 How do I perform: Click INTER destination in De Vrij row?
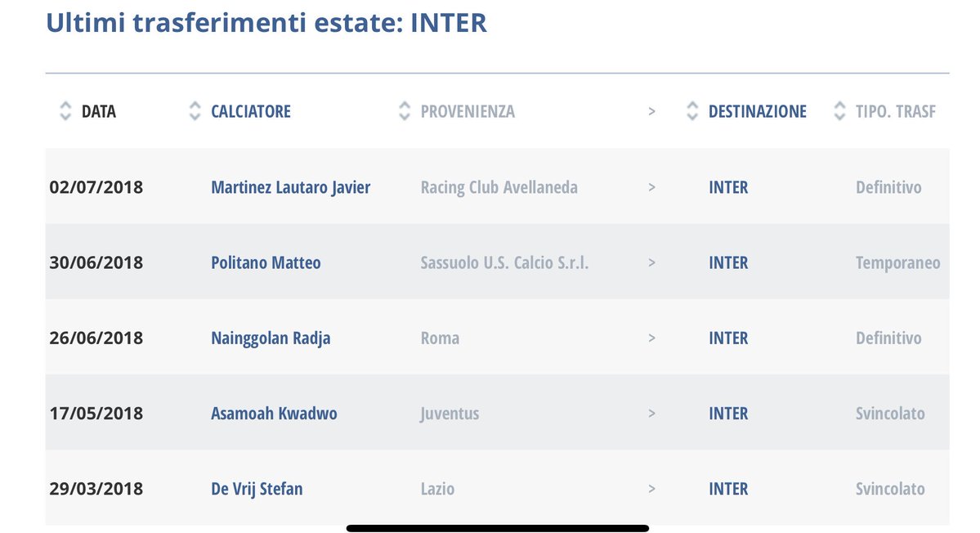coord(728,489)
